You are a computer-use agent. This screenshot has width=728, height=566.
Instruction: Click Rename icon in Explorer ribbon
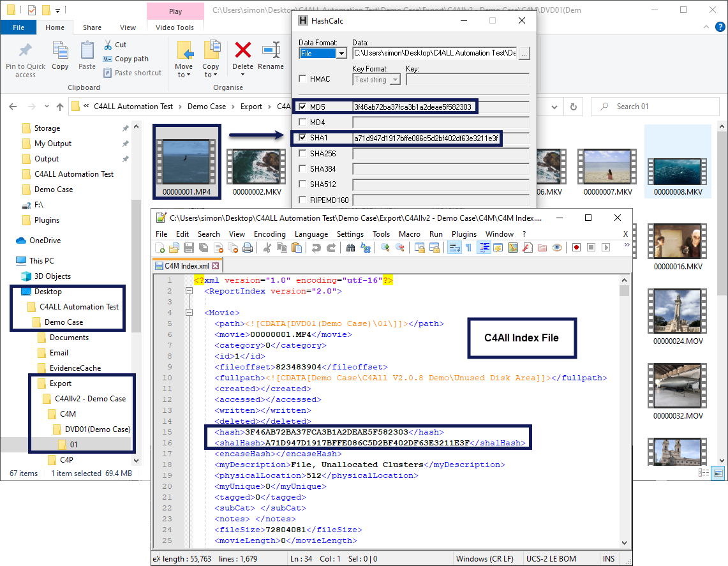point(271,50)
